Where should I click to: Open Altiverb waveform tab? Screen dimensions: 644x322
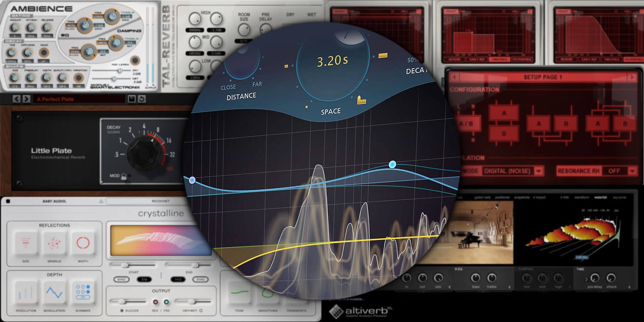click(x=582, y=198)
